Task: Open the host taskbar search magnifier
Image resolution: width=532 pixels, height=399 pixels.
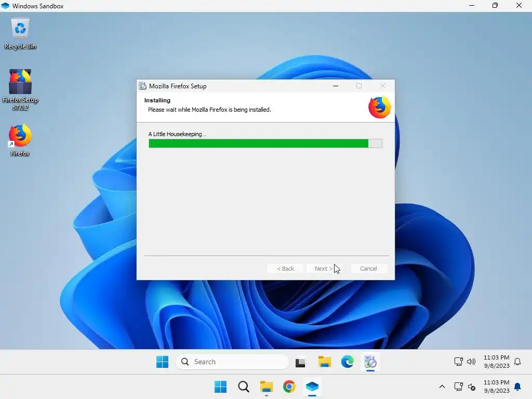Action: click(x=243, y=387)
